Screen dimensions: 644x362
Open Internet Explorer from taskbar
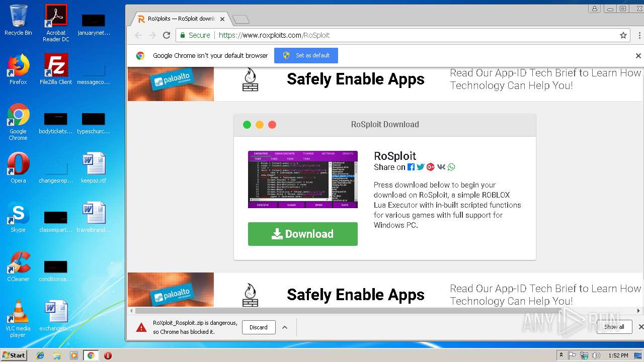point(40,355)
